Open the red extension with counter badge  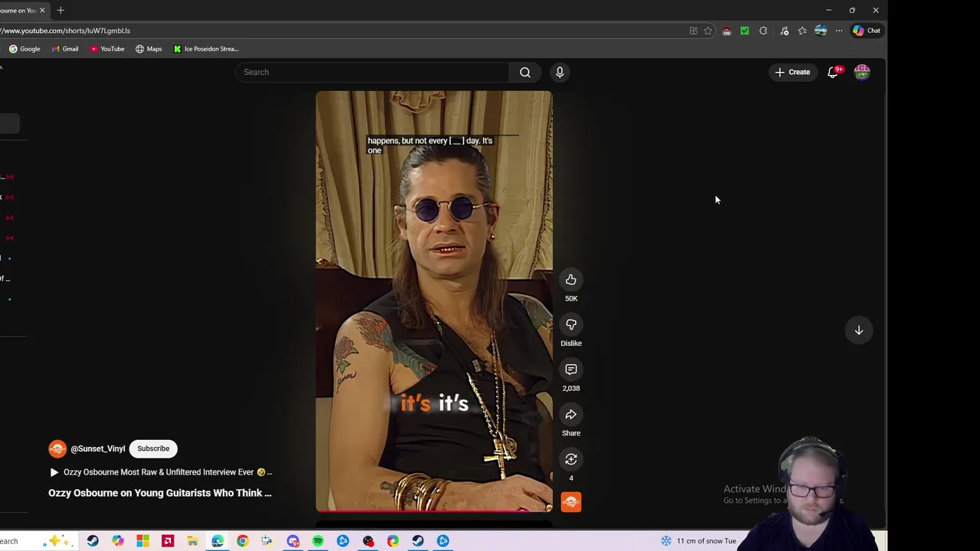pos(727,31)
